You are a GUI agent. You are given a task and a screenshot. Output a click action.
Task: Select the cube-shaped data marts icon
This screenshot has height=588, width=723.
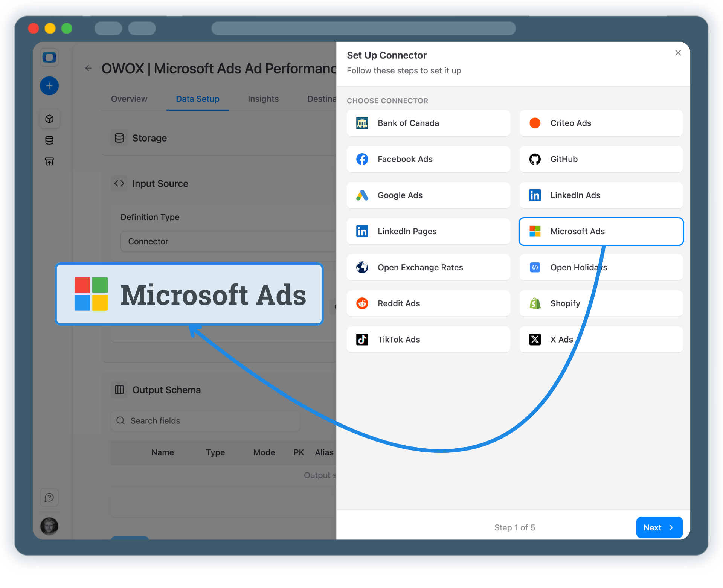(49, 119)
